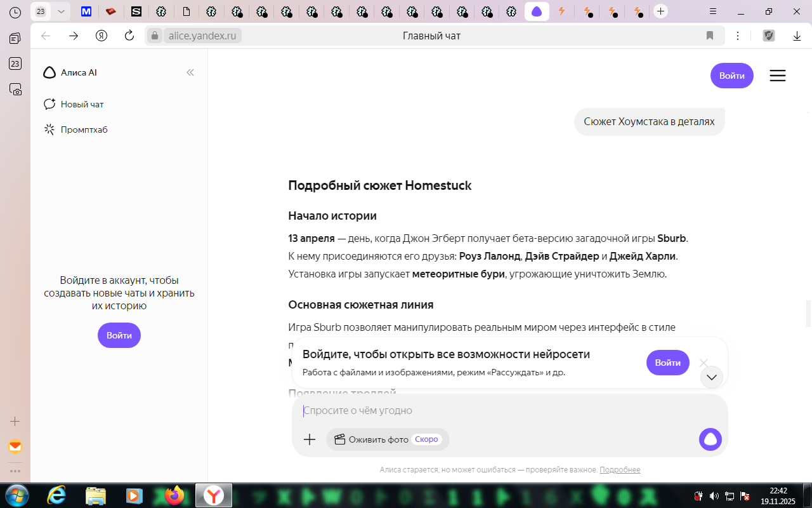812x508 pixels.
Task: Expand the tab group dropdown arrow
Action: 61,11
